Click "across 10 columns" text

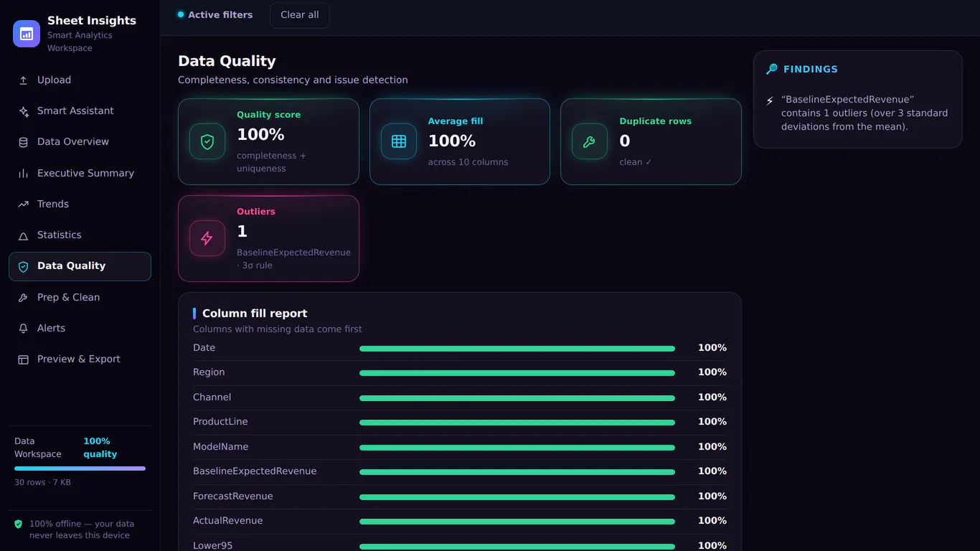pyautogui.click(x=468, y=162)
